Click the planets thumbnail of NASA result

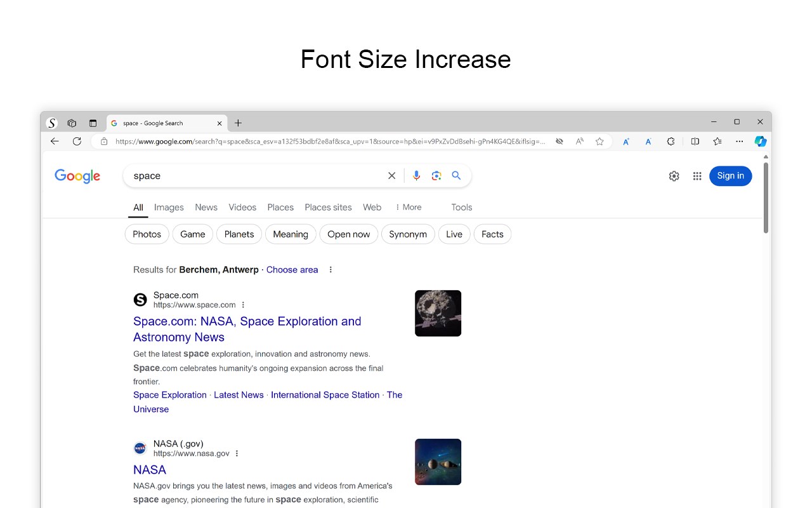[x=438, y=462]
